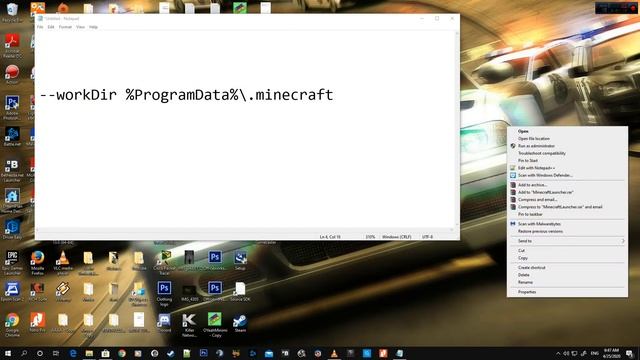Open Notepad's Help menu

point(93,27)
